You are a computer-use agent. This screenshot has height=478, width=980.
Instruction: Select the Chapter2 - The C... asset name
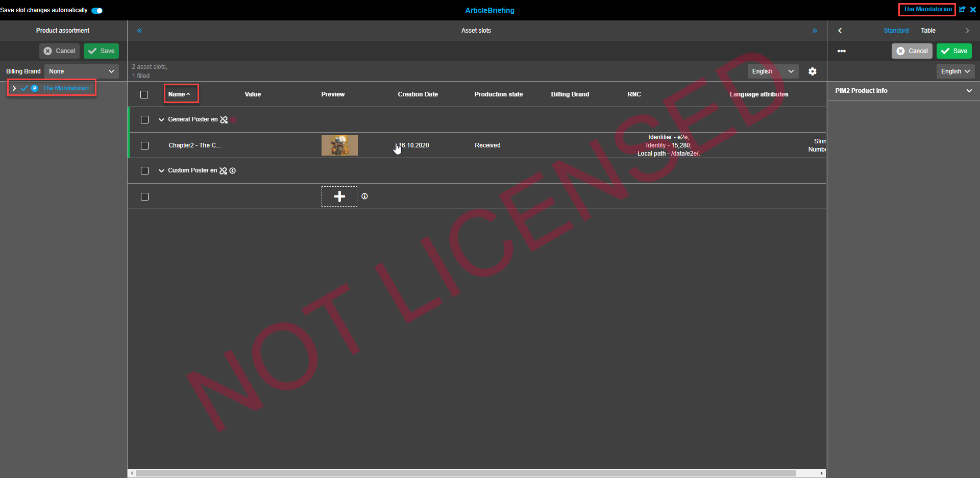click(x=195, y=145)
